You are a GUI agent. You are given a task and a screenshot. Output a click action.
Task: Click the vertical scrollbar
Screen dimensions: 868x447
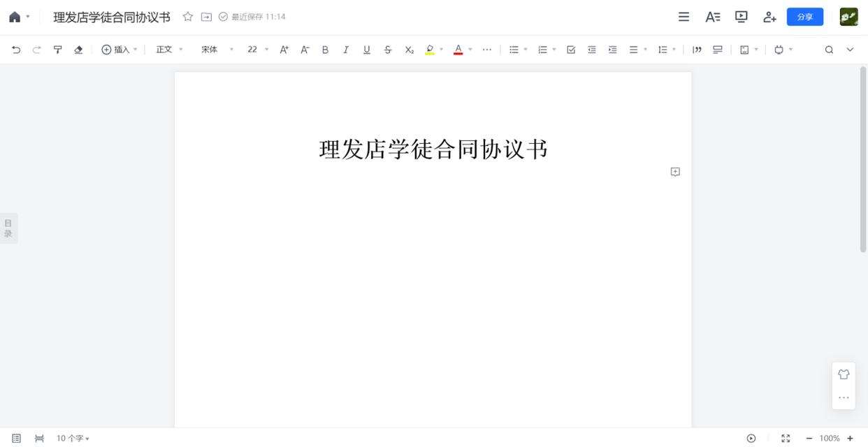pos(863,159)
